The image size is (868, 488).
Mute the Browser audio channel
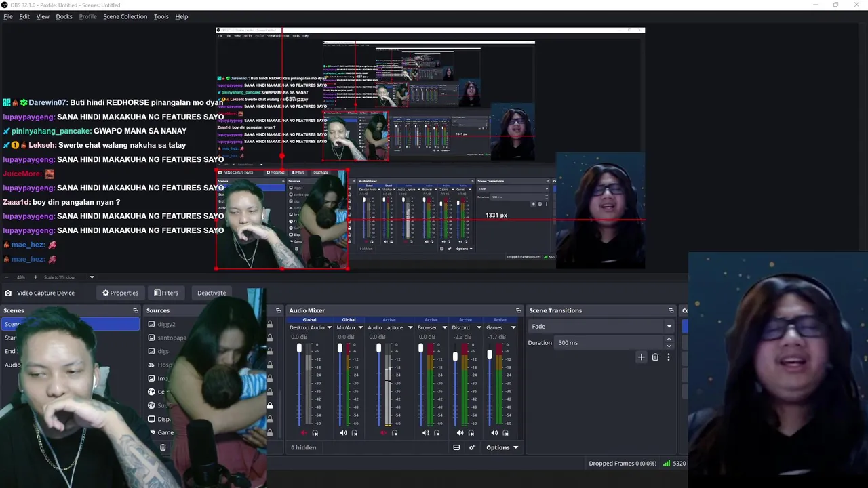click(426, 433)
